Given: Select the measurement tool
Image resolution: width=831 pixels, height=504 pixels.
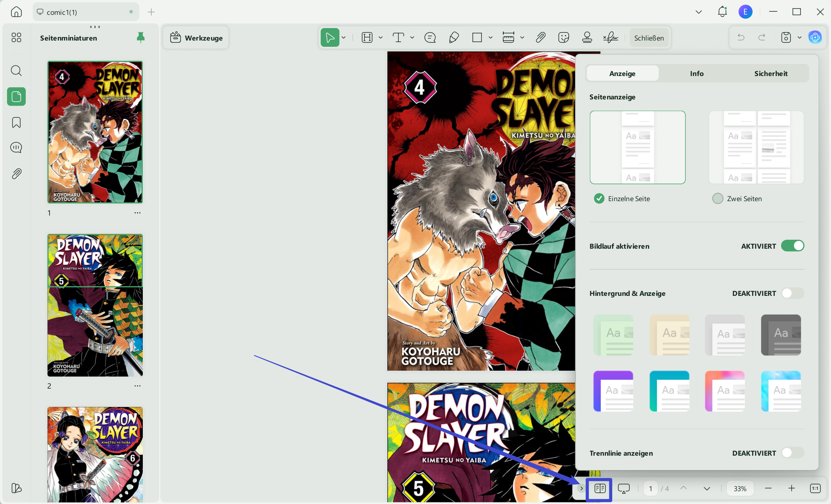Looking at the screenshot, I should [508, 37].
